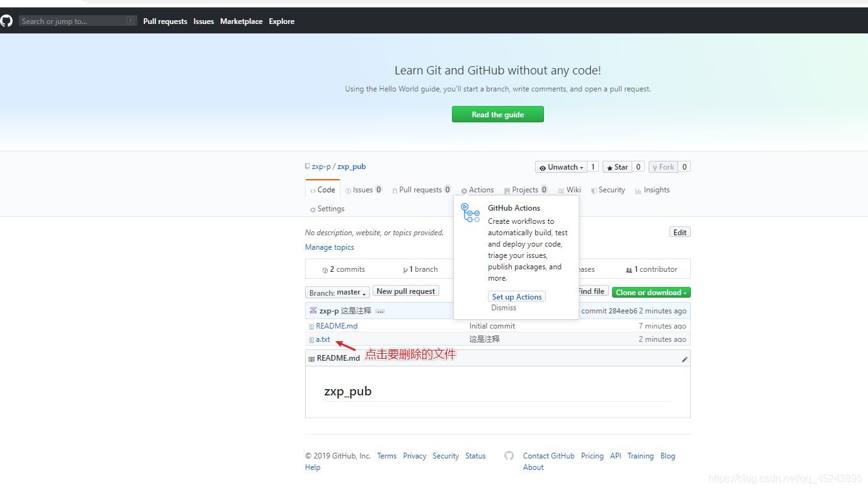Click the New pull request button

[406, 291]
